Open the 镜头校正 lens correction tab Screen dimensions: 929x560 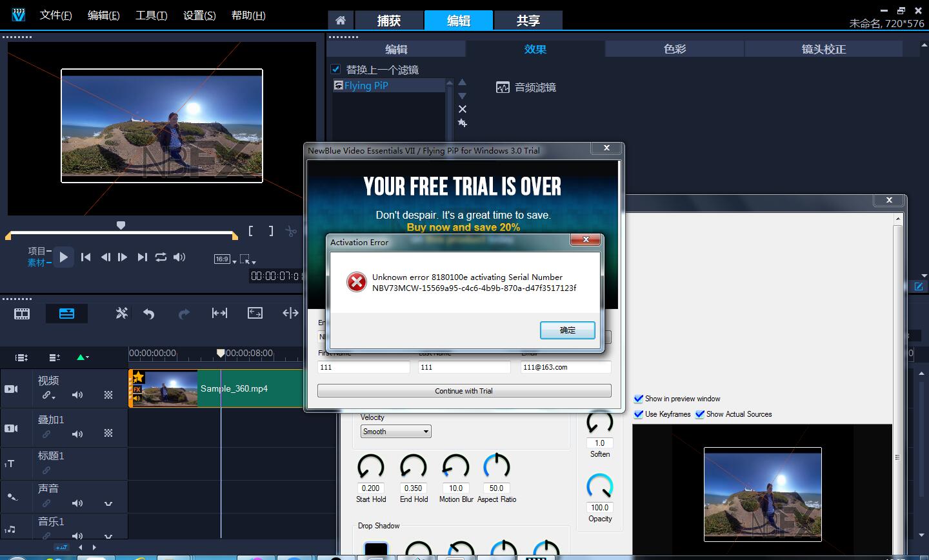pos(824,49)
